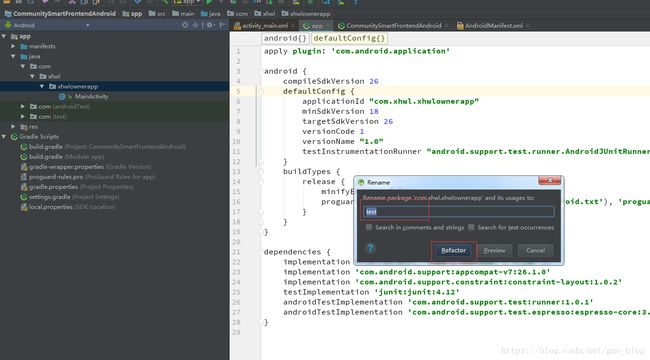
Task: Enable Search for text occurrences
Action: (471, 227)
